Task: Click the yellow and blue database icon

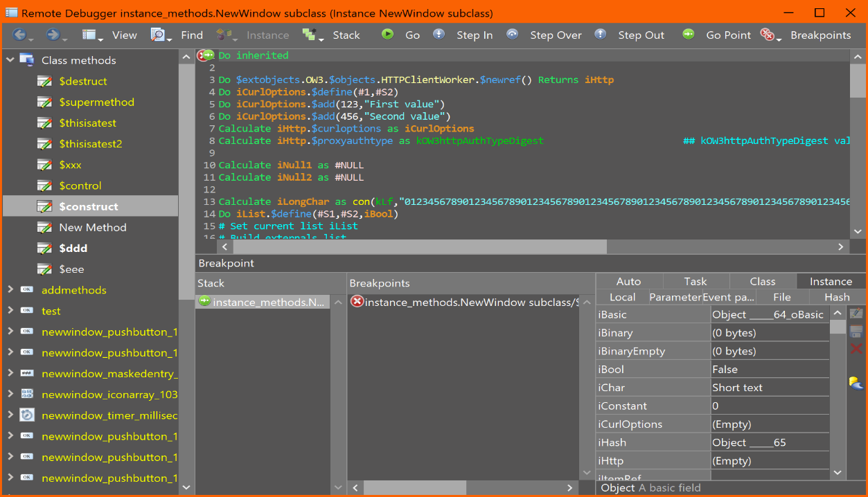Action: (856, 382)
